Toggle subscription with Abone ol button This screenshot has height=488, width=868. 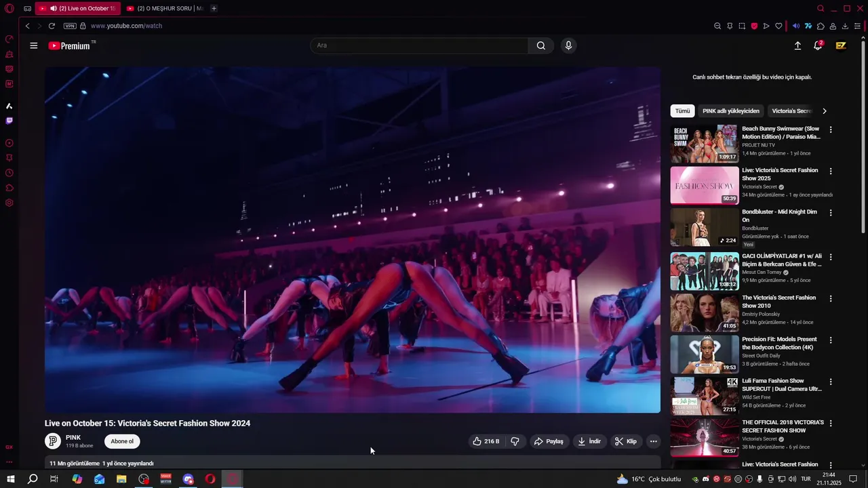(122, 441)
